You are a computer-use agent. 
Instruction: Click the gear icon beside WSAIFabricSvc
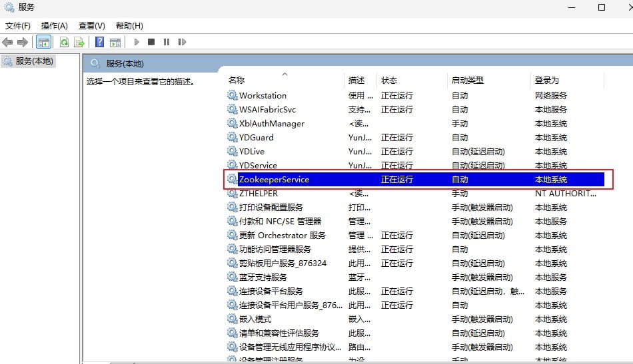pyautogui.click(x=232, y=109)
